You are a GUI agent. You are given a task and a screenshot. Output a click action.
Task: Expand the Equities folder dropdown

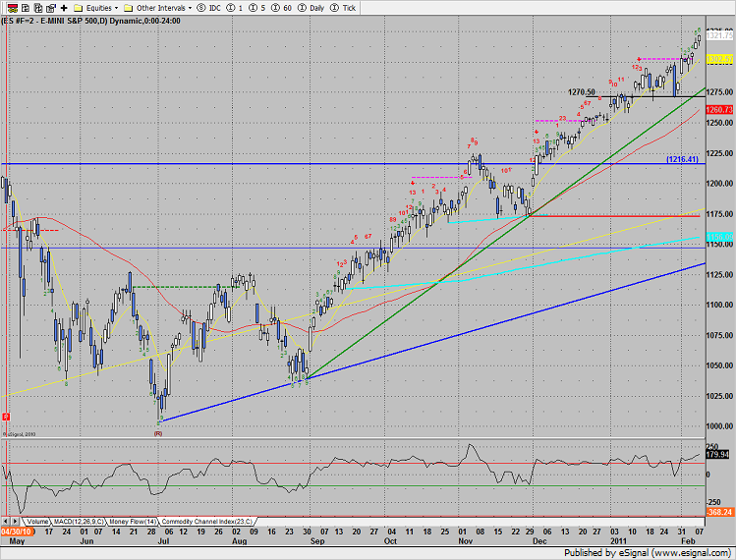[x=95, y=8]
